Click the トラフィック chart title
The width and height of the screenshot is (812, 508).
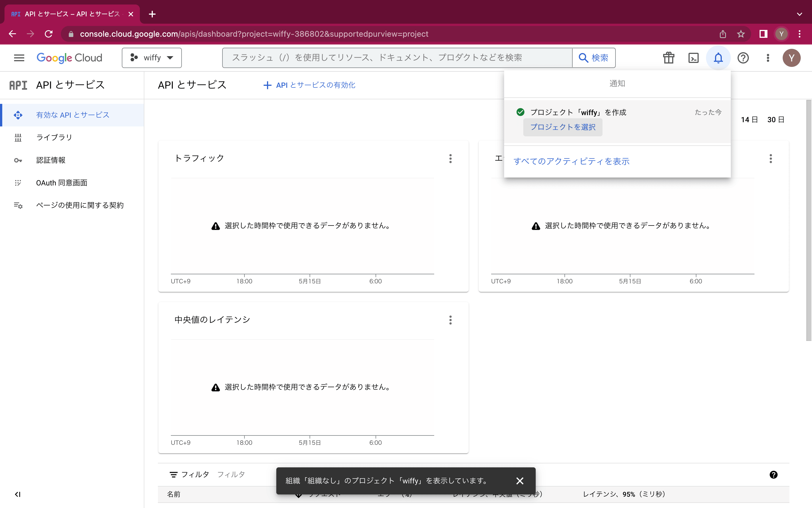click(x=199, y=158)
